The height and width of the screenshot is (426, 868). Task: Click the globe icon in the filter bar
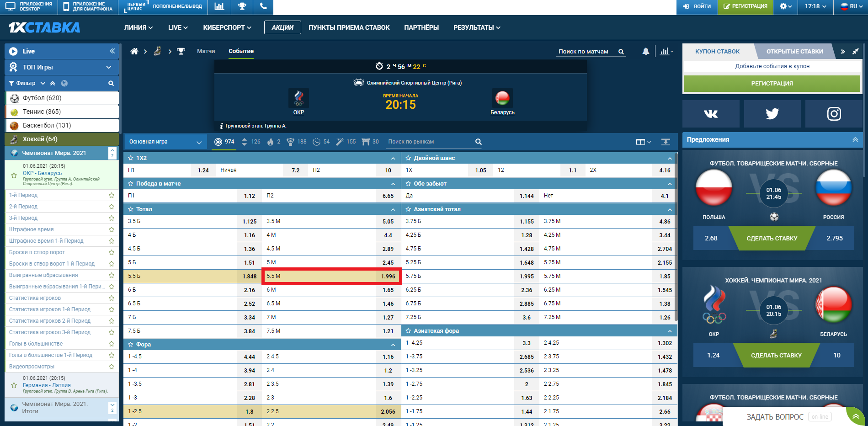pyautogui.click(x=64, y=83)
